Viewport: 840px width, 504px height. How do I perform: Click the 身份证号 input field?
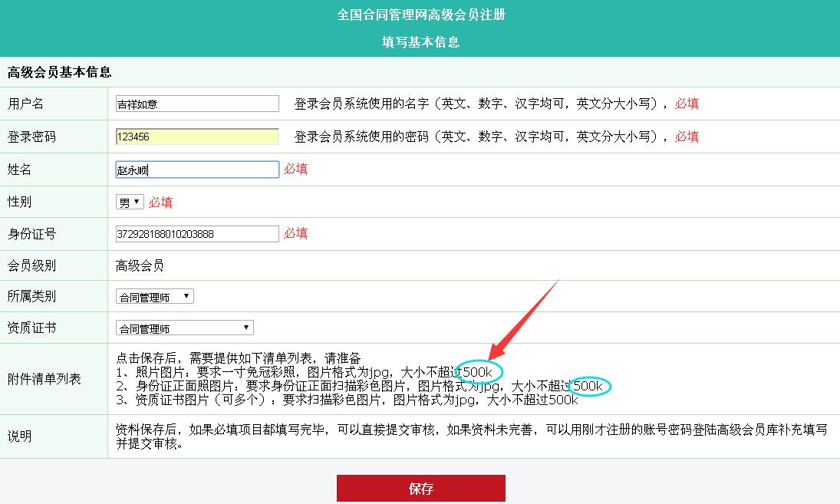click(x=197, y=234)
